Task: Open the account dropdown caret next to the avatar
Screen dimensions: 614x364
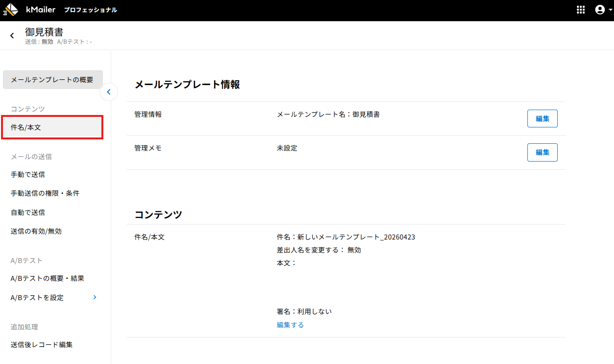Action: tap(610, 10)
